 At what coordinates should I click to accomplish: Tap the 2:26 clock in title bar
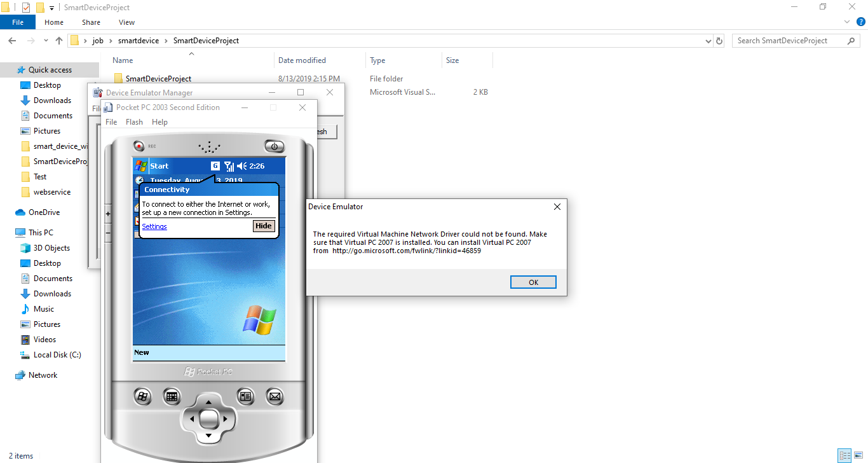[x=257, y=166]
